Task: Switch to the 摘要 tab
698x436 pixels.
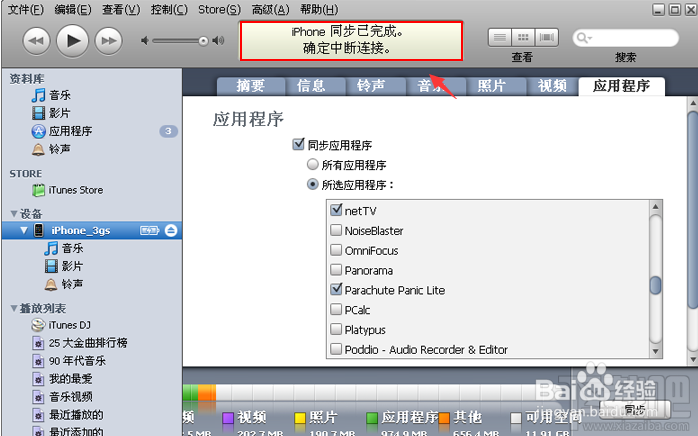Action: click(x=251, y=86)
